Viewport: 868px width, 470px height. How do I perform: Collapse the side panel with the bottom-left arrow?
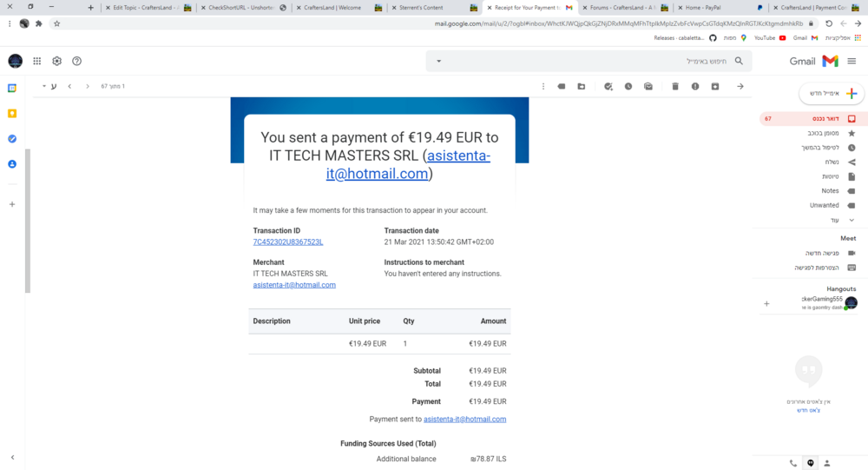coord(12,457)
